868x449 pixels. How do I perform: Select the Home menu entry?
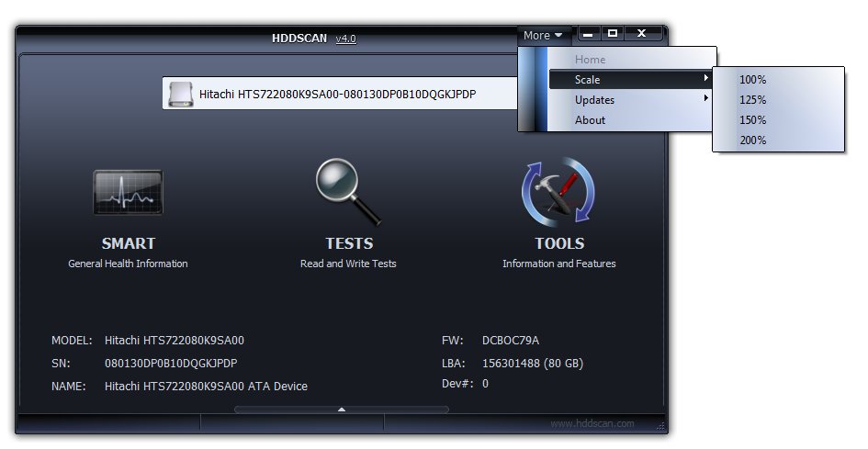point(630,60)
